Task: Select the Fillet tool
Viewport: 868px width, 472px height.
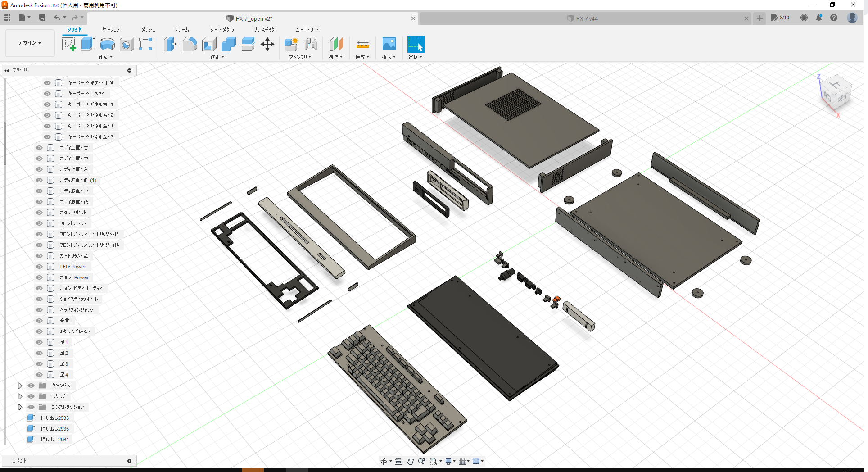Action: tap(190, 44)
